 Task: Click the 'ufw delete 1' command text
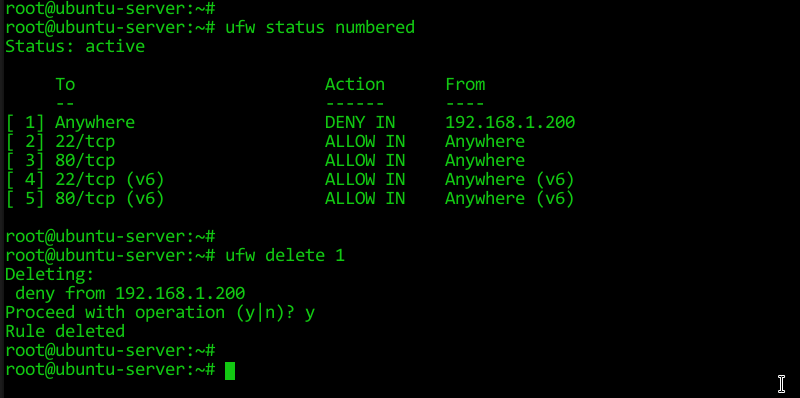285,255
